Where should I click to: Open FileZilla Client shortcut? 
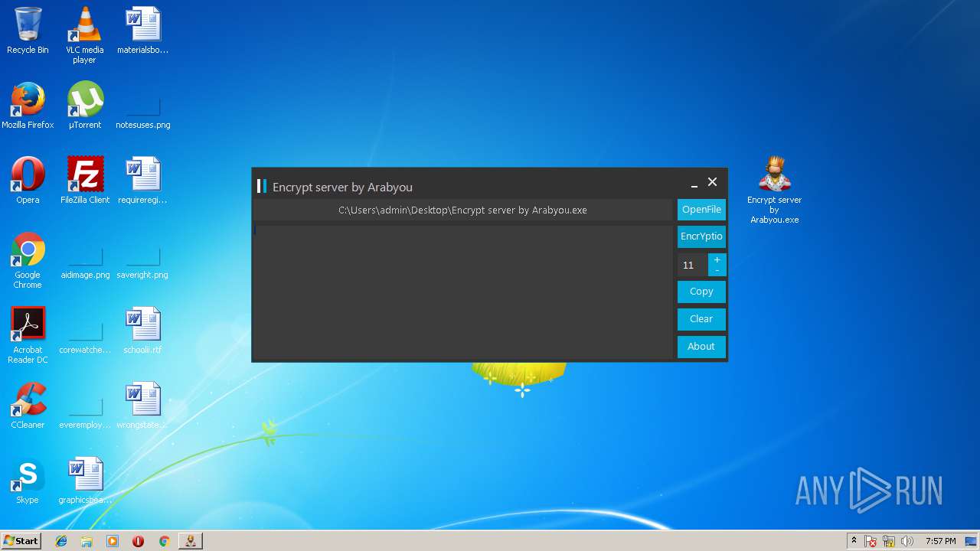[x=84, y=181]
